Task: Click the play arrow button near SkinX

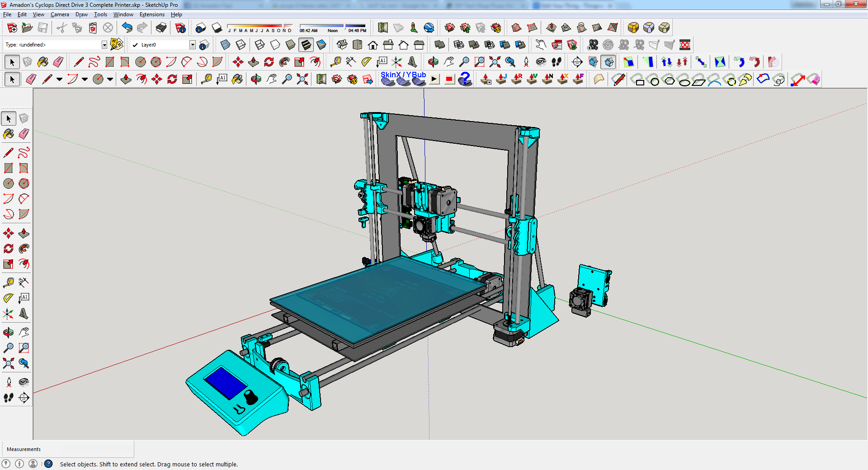Action: 434,79
